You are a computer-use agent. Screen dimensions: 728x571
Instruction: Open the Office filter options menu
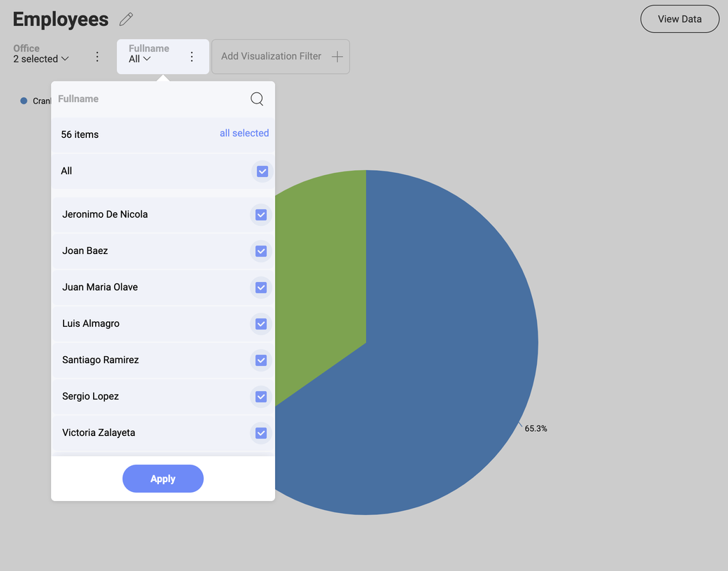(x=97, y=57)
